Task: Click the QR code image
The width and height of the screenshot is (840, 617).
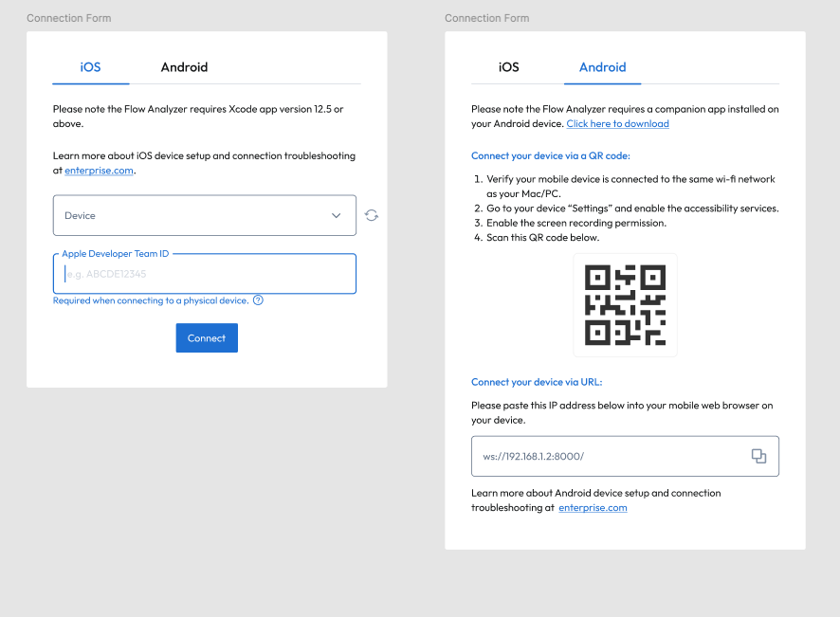Action: tap(625, 305)
